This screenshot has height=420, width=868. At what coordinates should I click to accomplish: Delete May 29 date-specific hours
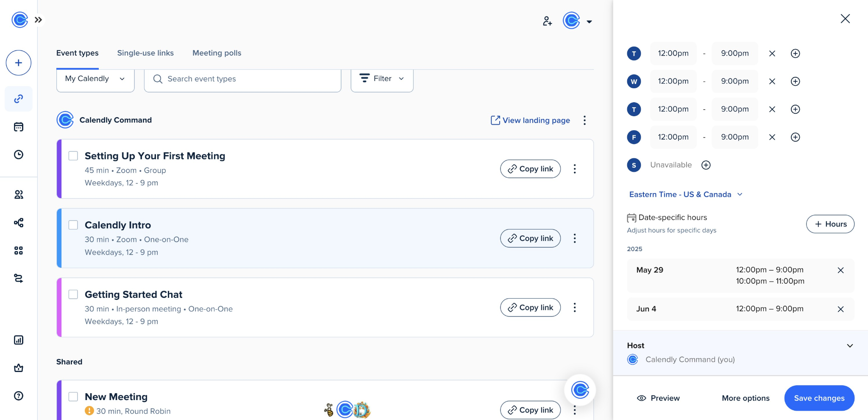841,270
